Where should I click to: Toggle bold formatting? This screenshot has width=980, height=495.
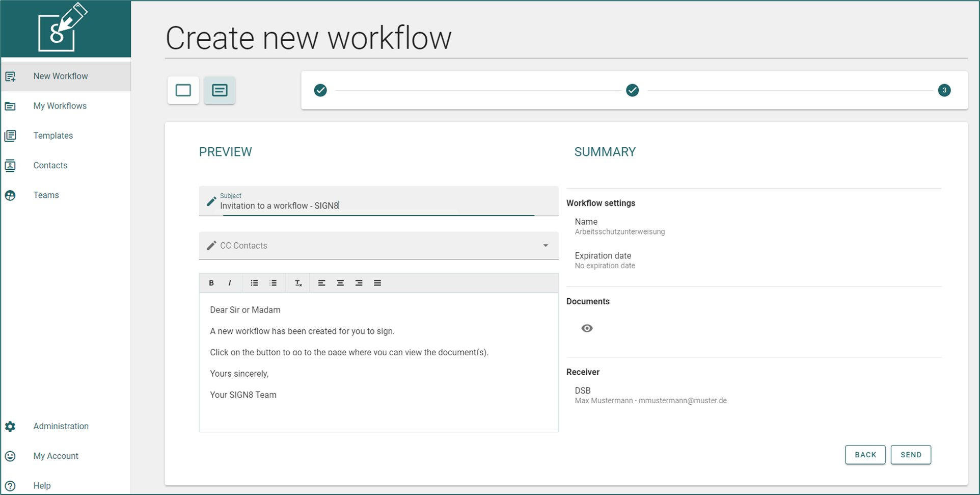(211, 283)
